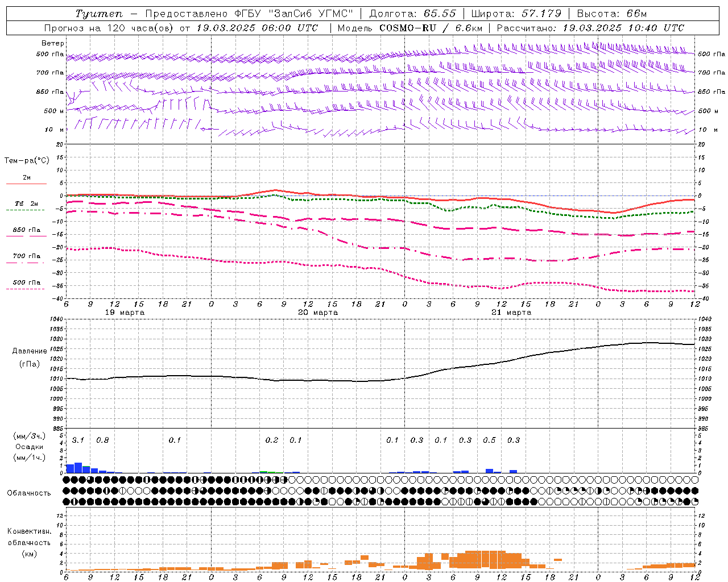Click the "0.2" precipitation amount
The height and width of the screenshot is (582, 728).
pos(272,440)
